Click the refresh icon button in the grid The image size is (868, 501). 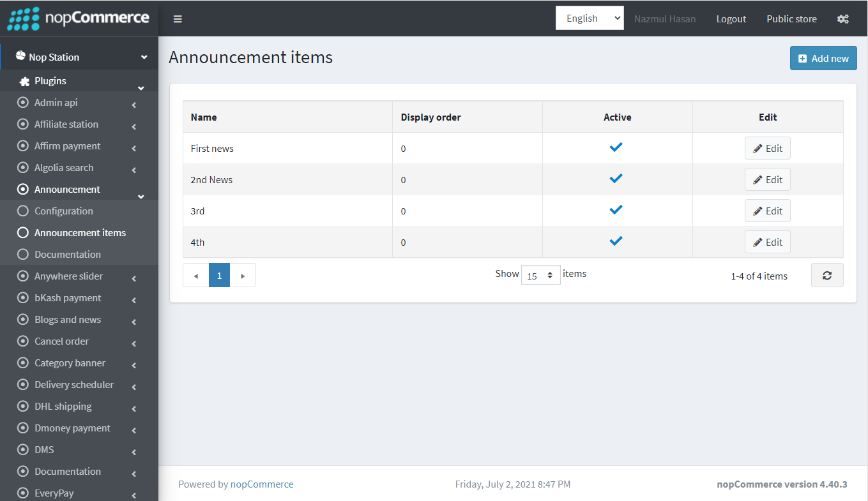click(827, 275)
